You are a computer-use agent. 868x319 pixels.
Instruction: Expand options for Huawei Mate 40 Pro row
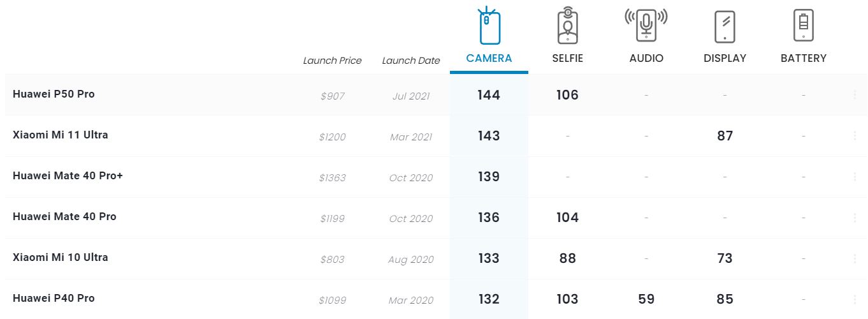tap(855, 218)
